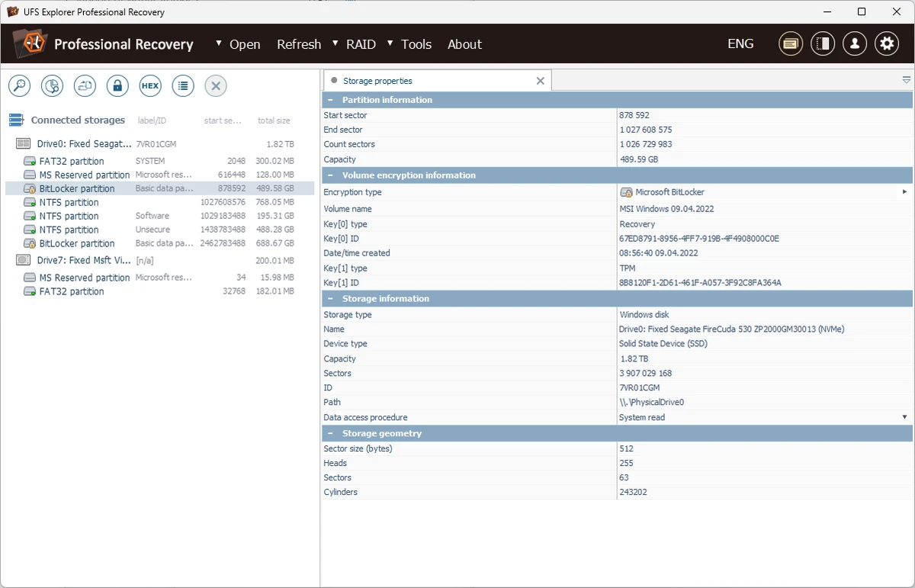The height and width of the screenshot is (588, 915).
Task: Switch language via ENG label
Action: [740, 43]
